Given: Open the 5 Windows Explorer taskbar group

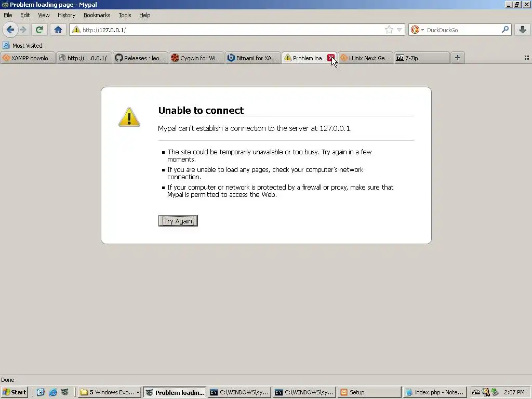Looking at the screenshot, I should 110,392.
